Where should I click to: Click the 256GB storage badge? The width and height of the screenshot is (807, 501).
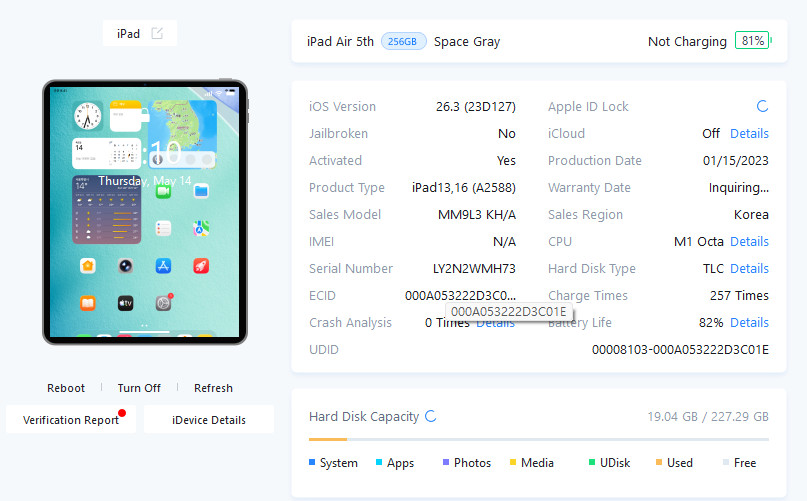[x=403, y=41]
